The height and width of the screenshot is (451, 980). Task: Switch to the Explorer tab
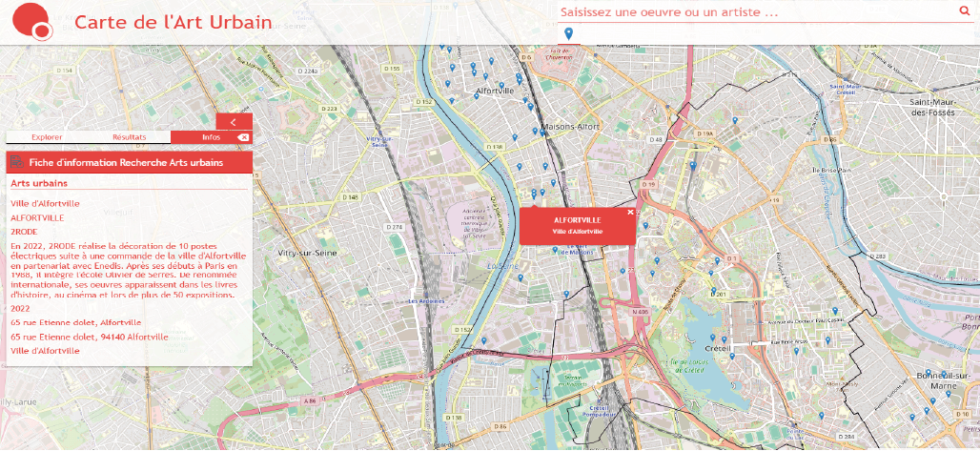(47, 137)
